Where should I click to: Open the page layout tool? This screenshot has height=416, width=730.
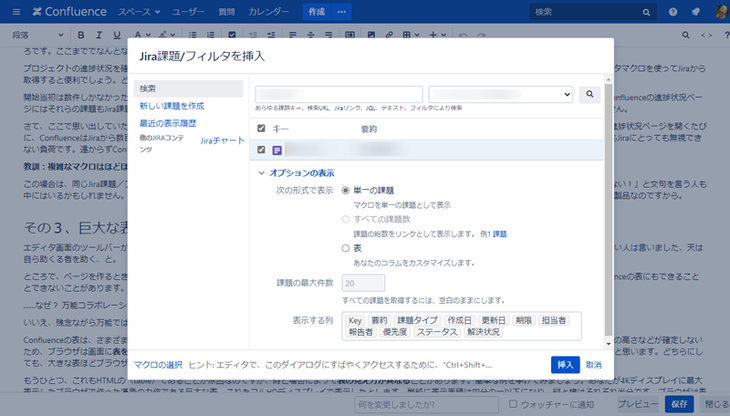[350, 35]
